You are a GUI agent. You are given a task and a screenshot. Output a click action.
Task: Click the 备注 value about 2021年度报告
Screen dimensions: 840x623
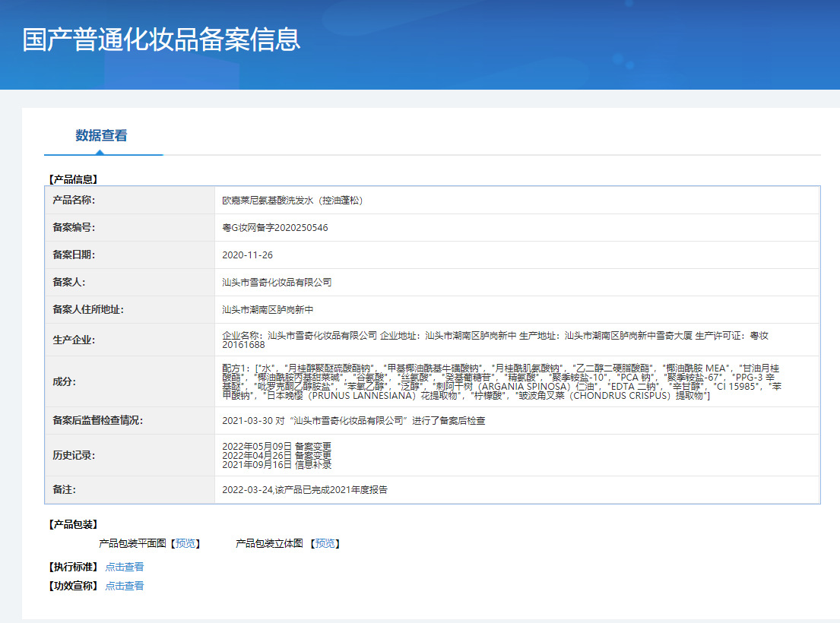304,490
